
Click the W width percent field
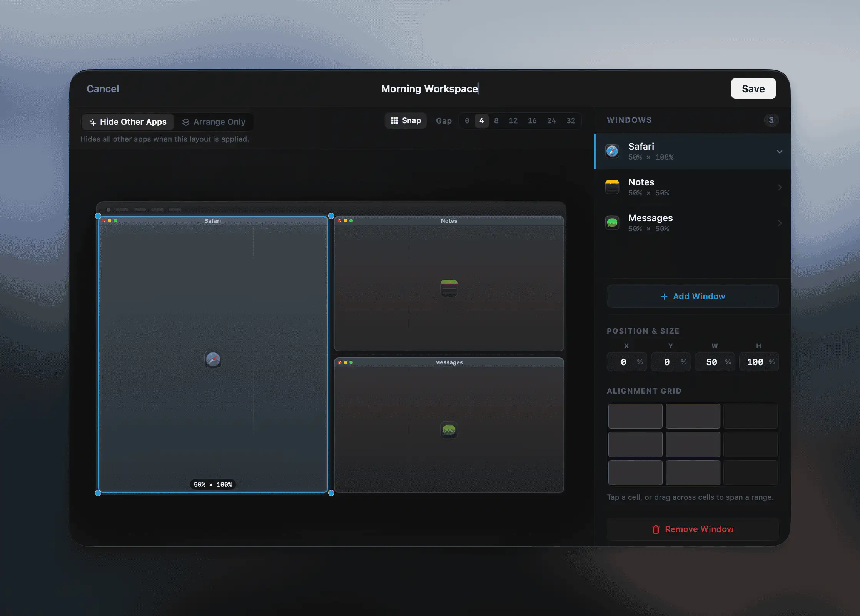tap(715, 362)
